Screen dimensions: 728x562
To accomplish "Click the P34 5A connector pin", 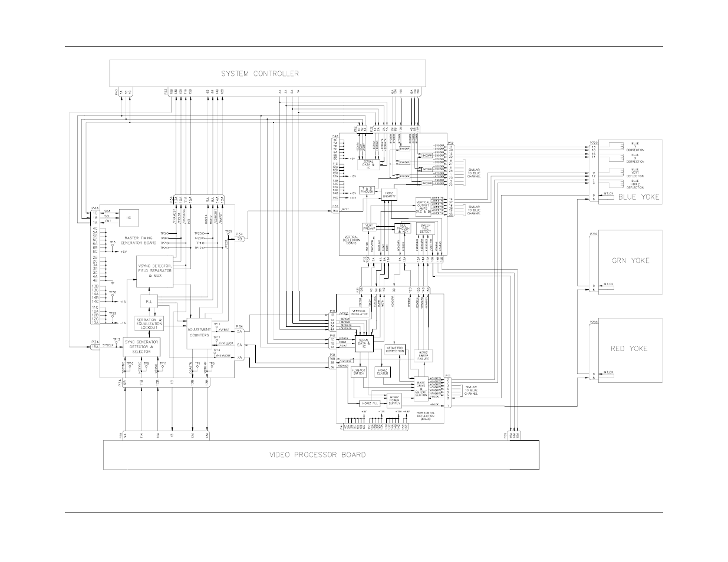I will 240,332.
